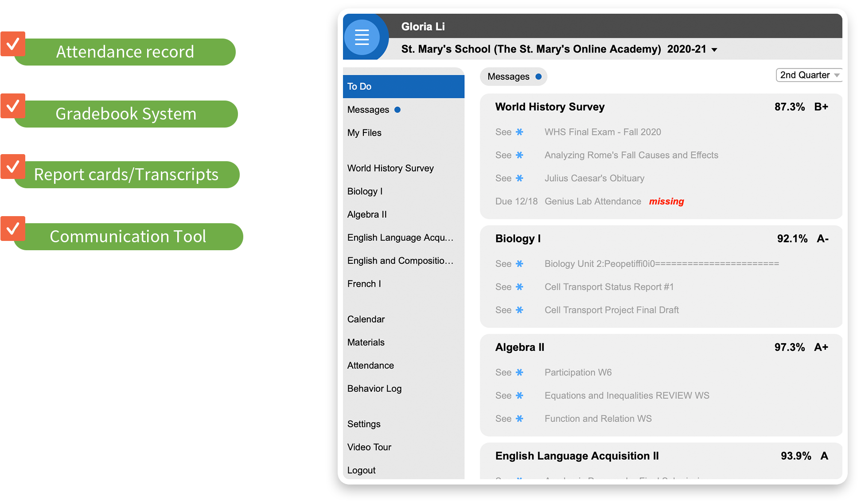Open the hamburger navigation menu

tap(362, 37)
